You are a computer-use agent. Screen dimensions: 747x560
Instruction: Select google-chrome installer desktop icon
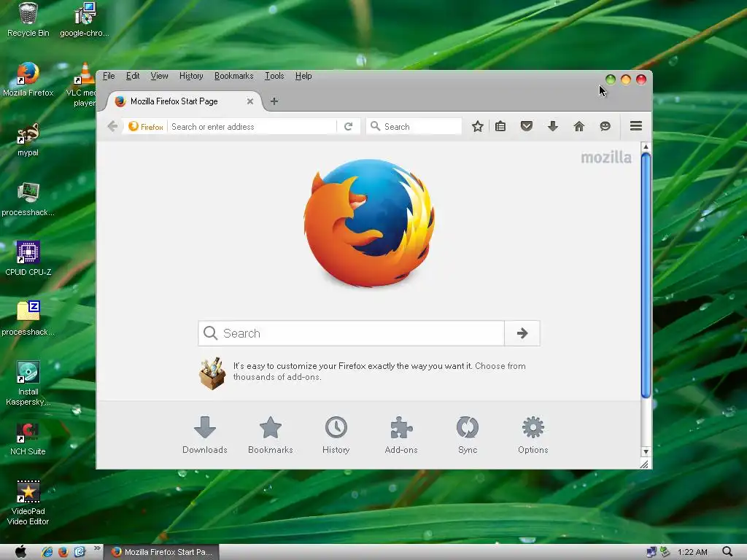coord(85,20)
